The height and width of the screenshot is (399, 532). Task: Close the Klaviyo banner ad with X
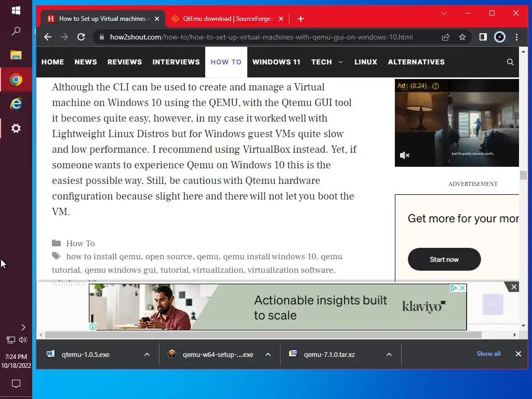(462, 288)
